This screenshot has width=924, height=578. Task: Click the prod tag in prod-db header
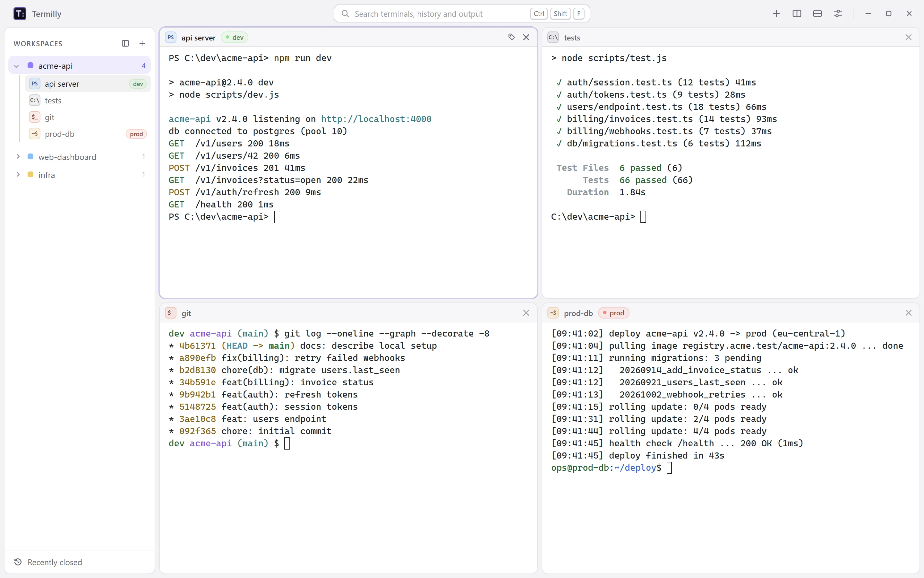click(613, 313)
